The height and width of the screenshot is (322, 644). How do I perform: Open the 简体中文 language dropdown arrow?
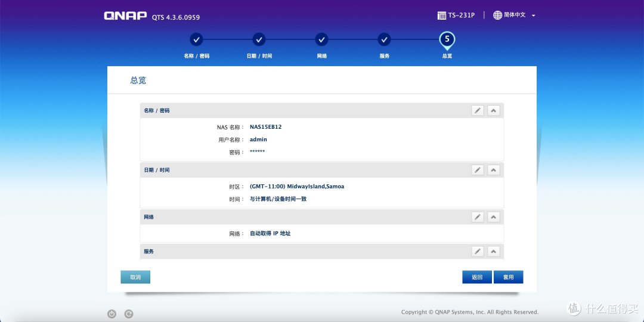[x=533, y=16]
